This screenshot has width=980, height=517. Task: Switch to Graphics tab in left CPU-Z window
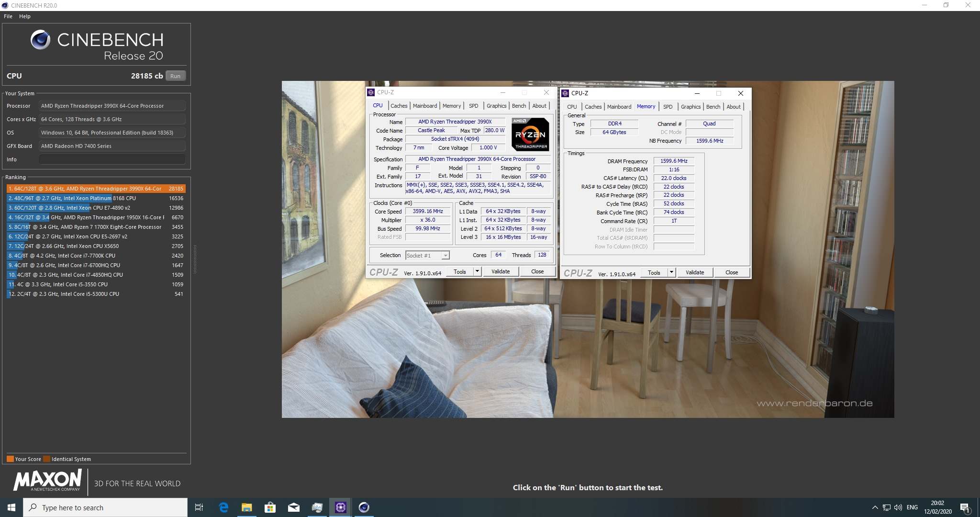tap(496, 106)
